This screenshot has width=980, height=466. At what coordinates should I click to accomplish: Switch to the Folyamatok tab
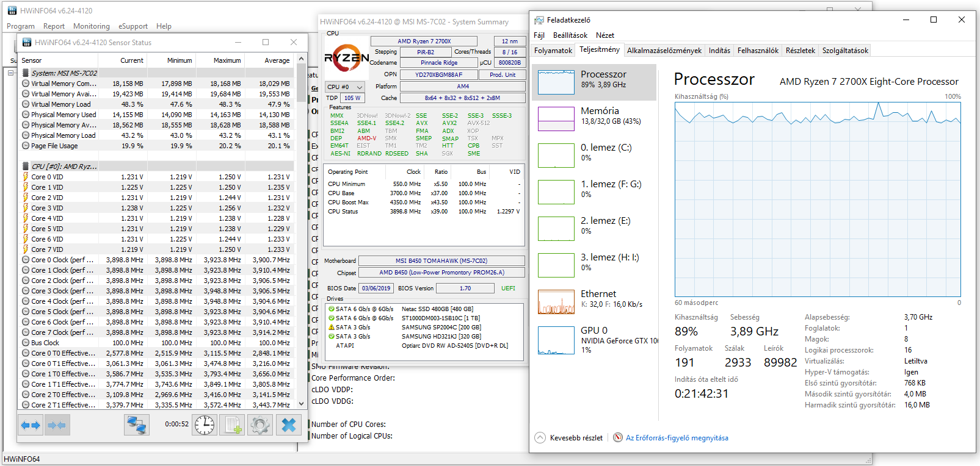coord(553,51)
